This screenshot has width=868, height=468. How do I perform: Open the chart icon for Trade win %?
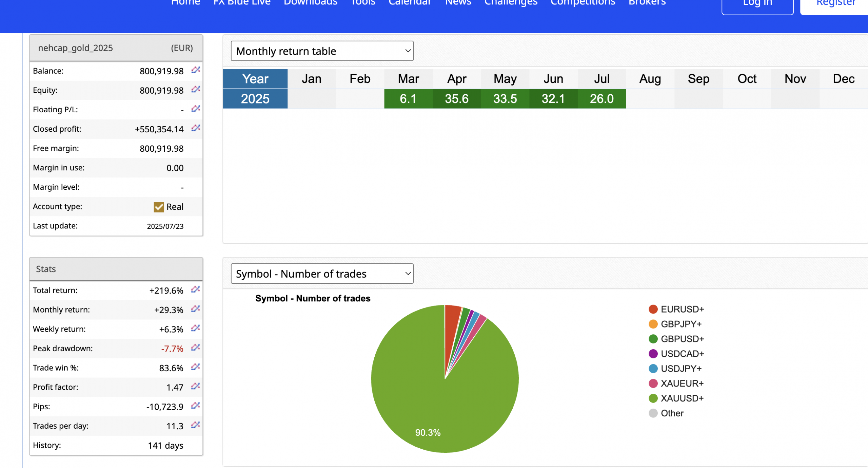(195, 367)
